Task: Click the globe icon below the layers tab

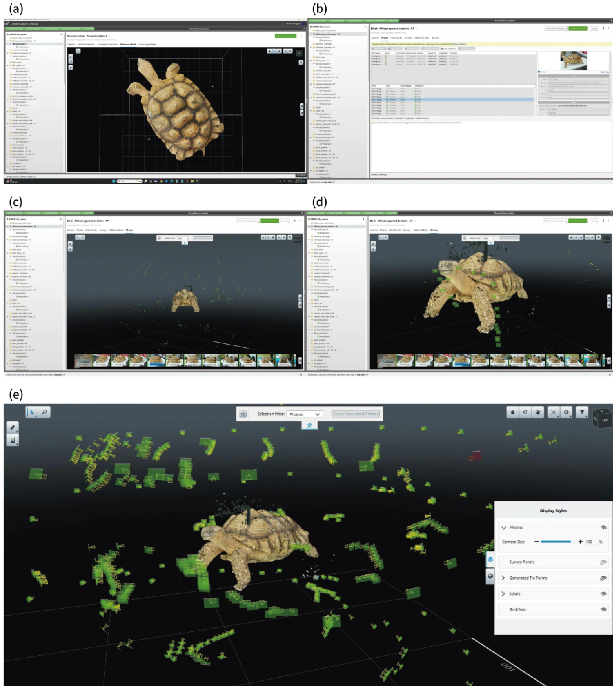Action: 490,576
